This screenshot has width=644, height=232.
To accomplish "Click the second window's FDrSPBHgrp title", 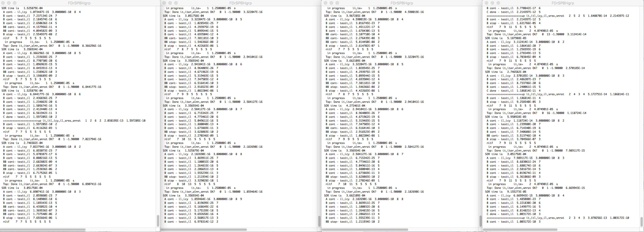I will [x=240, y=3].
